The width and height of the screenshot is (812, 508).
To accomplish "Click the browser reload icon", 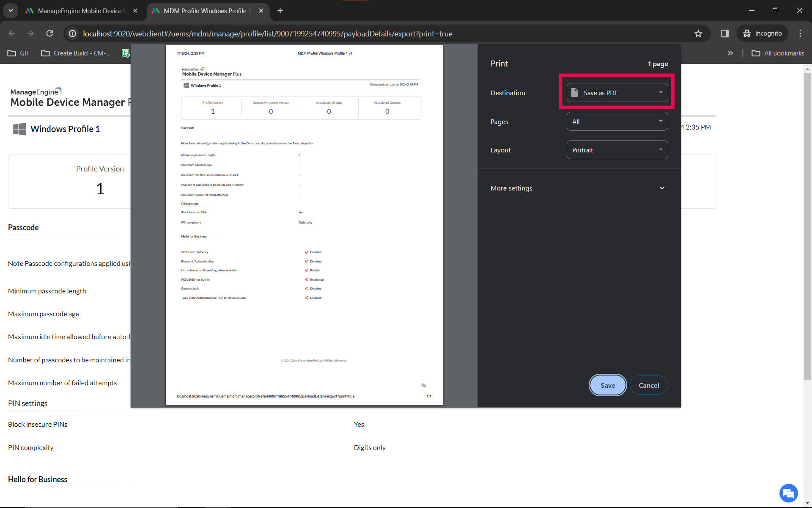I will (50, 33).
